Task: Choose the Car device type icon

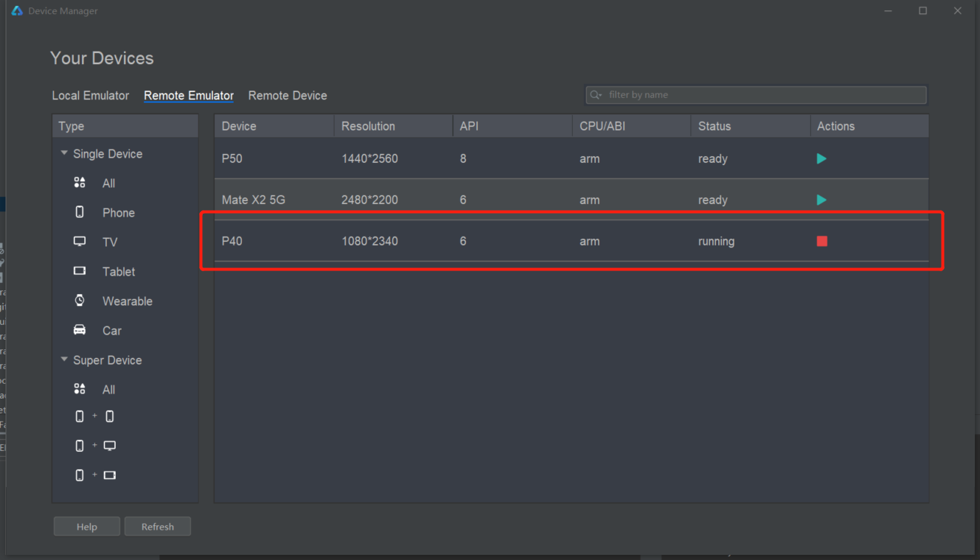Action: point(80,330)
